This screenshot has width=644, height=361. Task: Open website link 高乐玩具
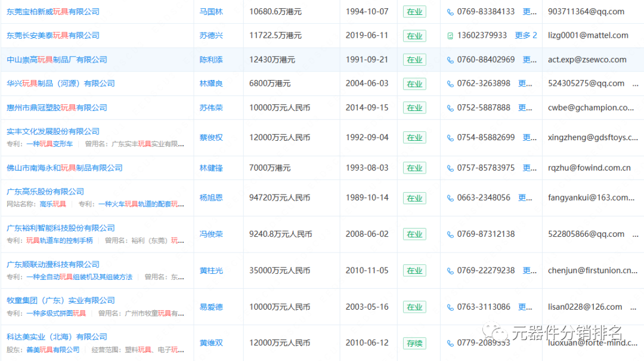point(53,204)
